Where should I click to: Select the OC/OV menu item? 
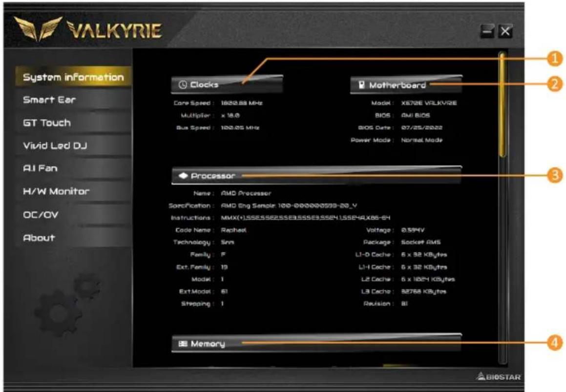[x=73, y=215]
